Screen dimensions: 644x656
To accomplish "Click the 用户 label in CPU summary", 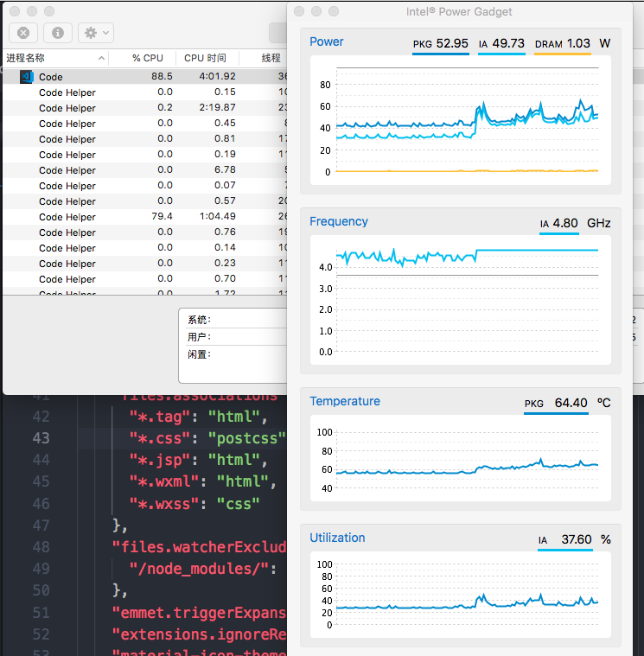I will [x=199, y=337].
